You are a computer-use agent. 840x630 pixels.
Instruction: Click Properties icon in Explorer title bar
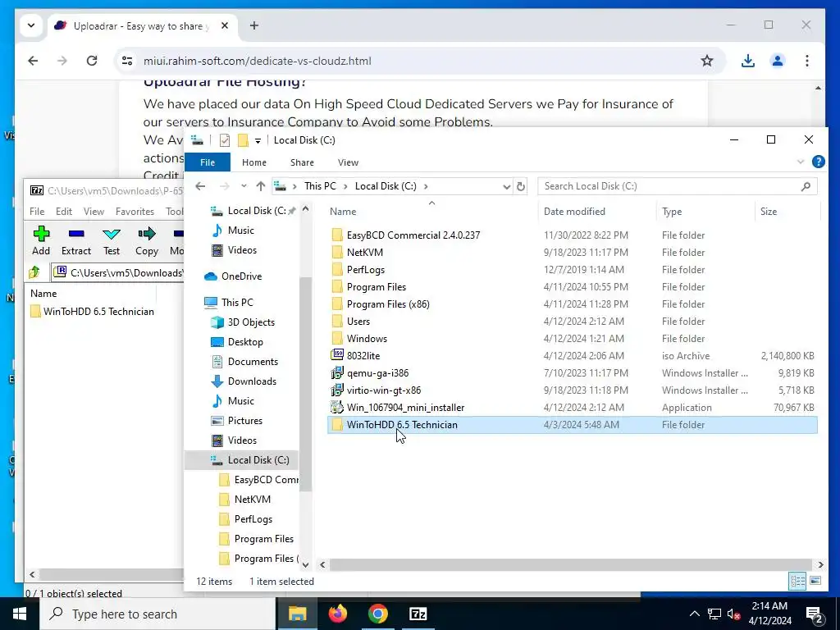[225, 140]
